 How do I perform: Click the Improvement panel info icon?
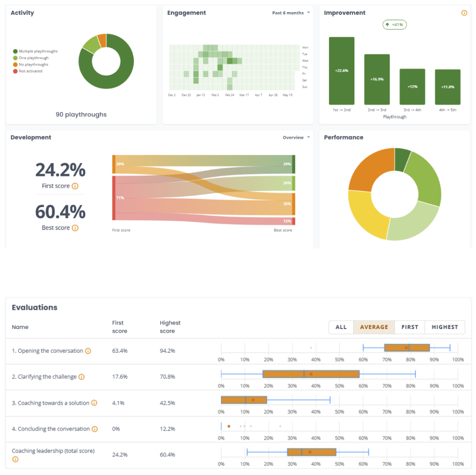(464, 13)
